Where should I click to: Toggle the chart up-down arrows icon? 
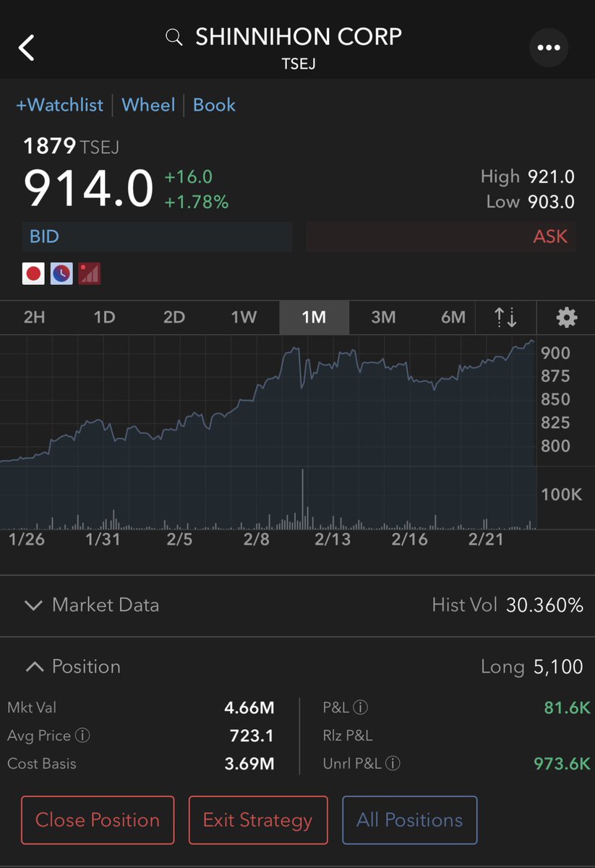(x=505, y=317)
